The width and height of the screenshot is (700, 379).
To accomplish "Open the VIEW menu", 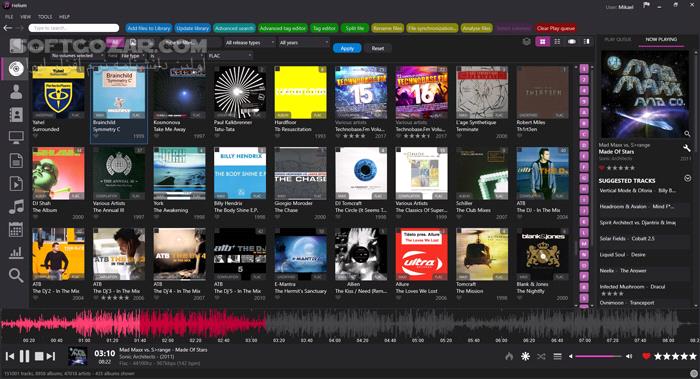I will (x=25, y=17).
